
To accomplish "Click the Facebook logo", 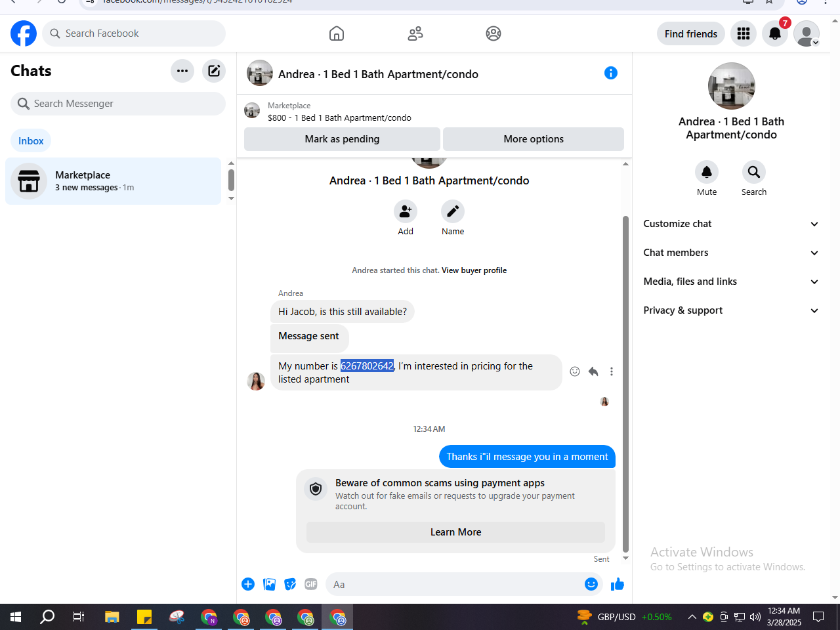I will click(x=24, y=33).
